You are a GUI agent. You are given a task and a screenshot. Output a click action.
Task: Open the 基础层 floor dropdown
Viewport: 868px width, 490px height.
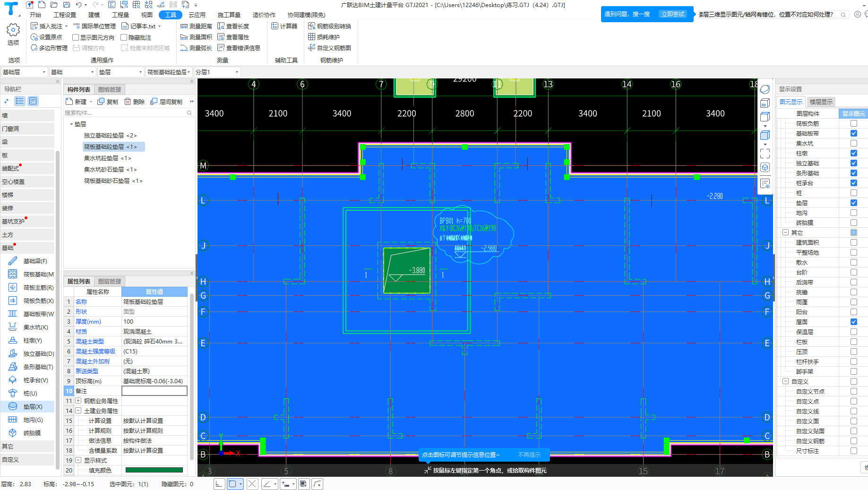pos(24,72)
